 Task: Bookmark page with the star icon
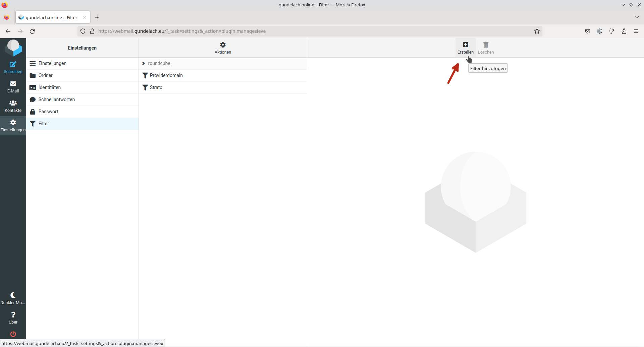(x=537, y=31)
